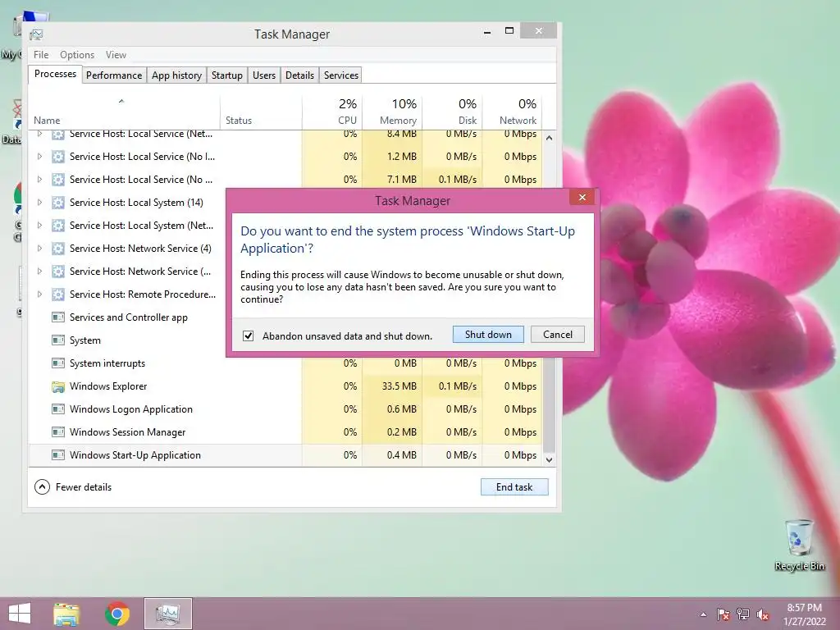Image resolution: width=840 pixels, height=630 pixels.
Task: Sort by the Disk column header
Action: pyautogui.click(x=452, y=112)
